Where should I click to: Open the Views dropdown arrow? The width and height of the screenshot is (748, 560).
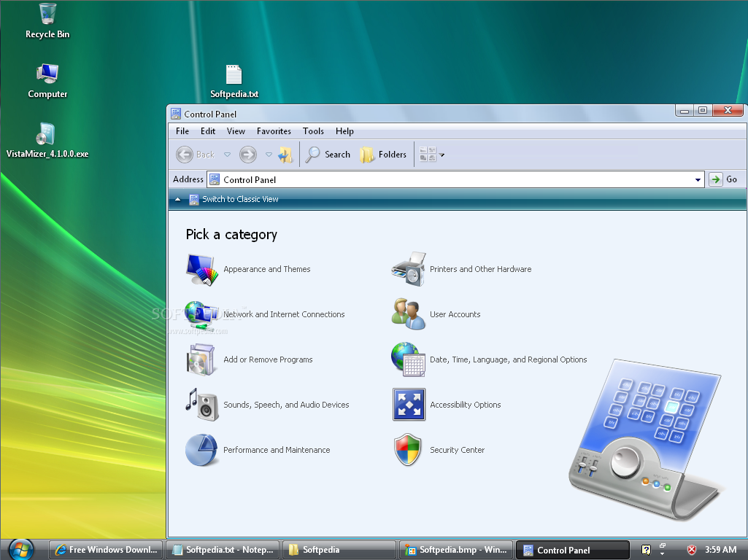click(x=442, y=155)
